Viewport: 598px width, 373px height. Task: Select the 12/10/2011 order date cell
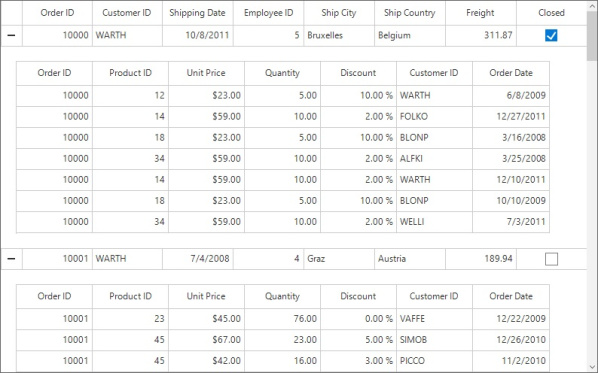pyautogui.click(x=511, y=180)
